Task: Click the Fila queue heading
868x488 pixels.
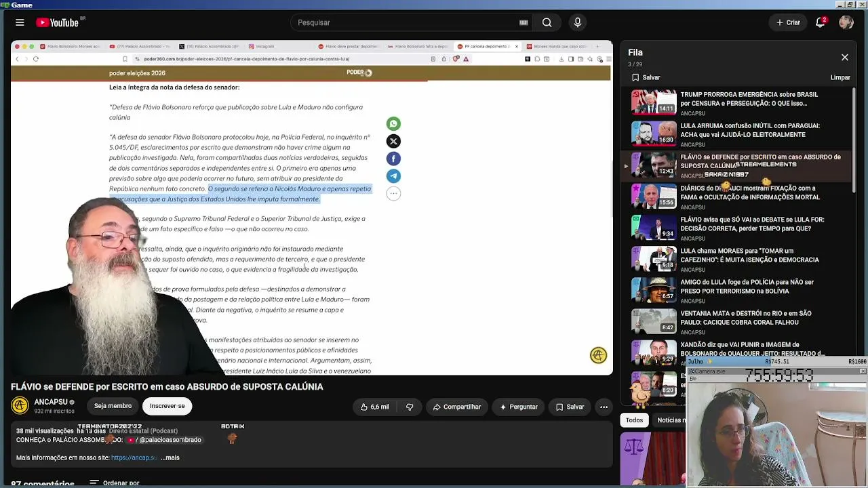Action: click(635, 52)
